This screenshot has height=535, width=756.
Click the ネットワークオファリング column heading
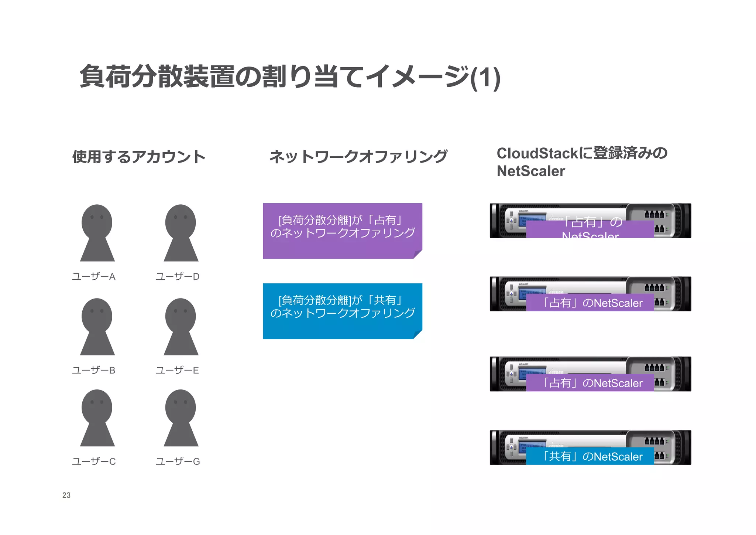358,157
